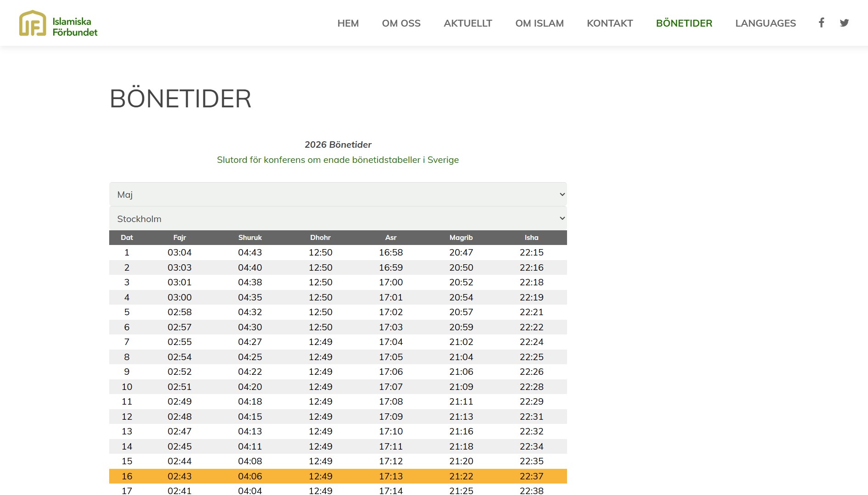This screenshot has width=868, height=495.
Task: Open the Slutord för konferens link
Action: point(338,160)
